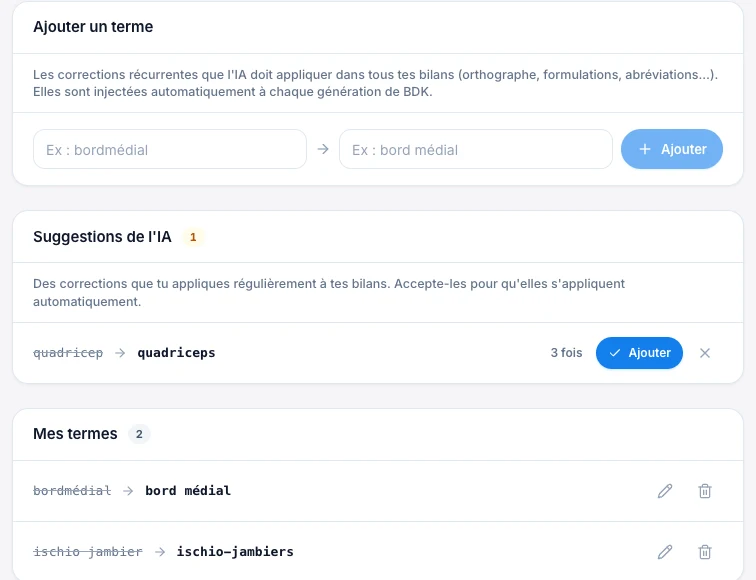
Task: Accept the quadriceps suggestion with Ajouter
Action: (639, 353)
